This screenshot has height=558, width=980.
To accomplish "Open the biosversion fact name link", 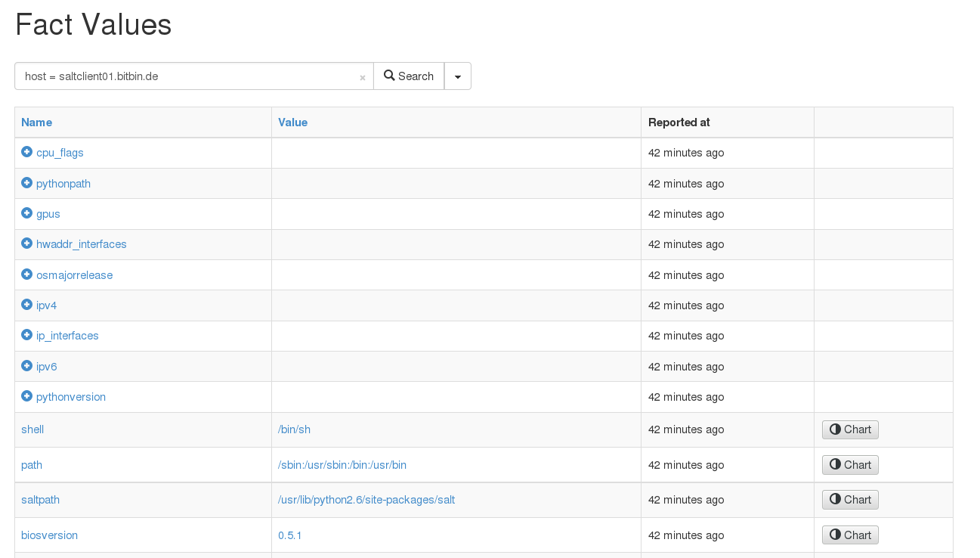I will pos(49,535).
